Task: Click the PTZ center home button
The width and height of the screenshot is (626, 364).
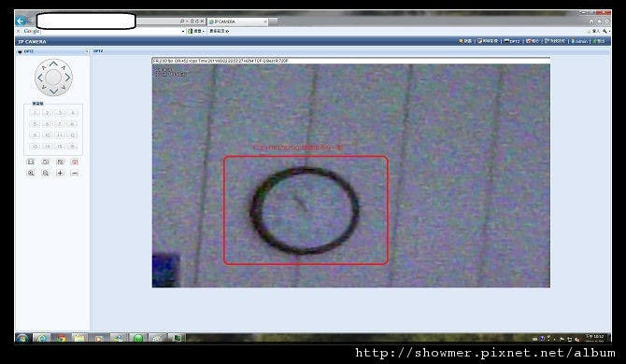Action: pyautogui.click(x=53, y=77)
